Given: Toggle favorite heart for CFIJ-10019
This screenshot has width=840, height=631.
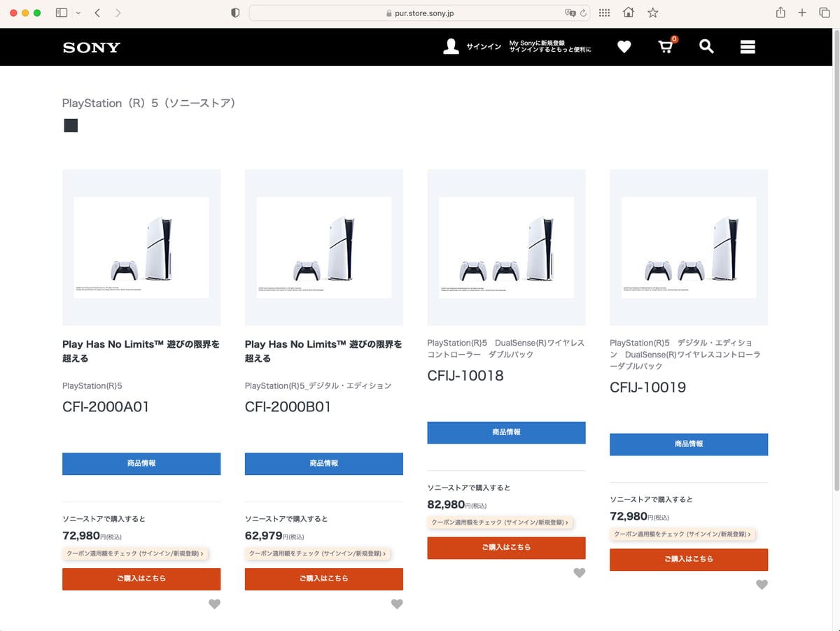Looking at the screenshot, I should point(762,585).
